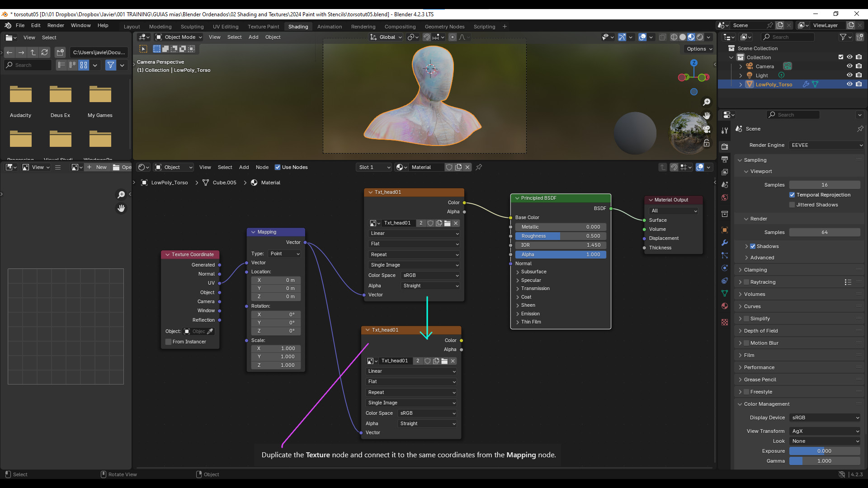Switch to the Texture Paint workspace tab
The image size is (868, 488).
(x=263, y=27)
